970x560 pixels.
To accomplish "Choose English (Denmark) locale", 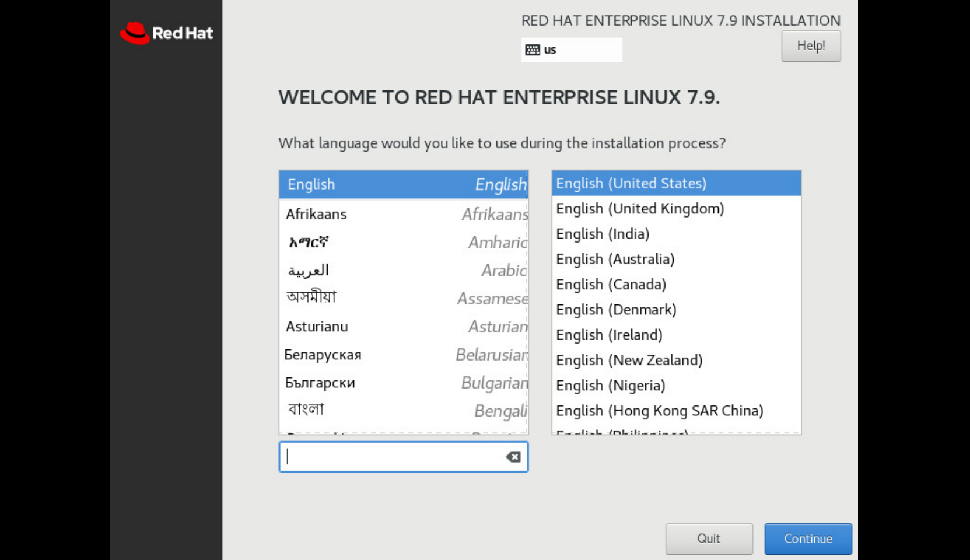I will point(677,310).
